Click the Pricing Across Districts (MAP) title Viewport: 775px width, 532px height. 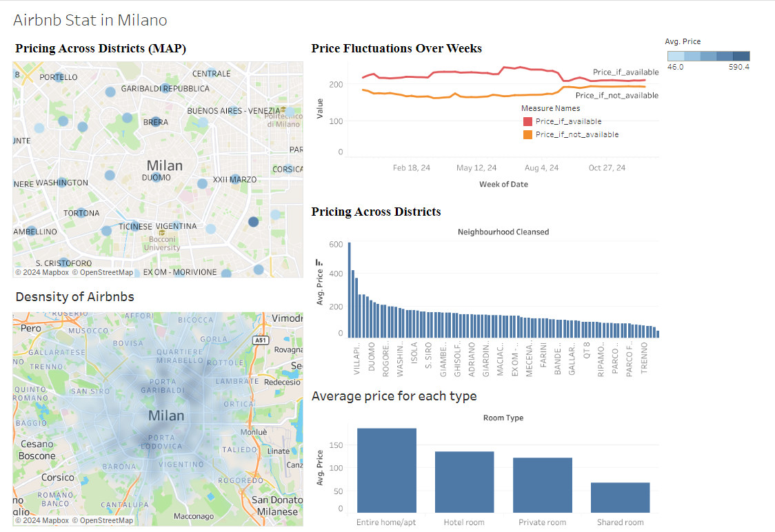point(101,48)
